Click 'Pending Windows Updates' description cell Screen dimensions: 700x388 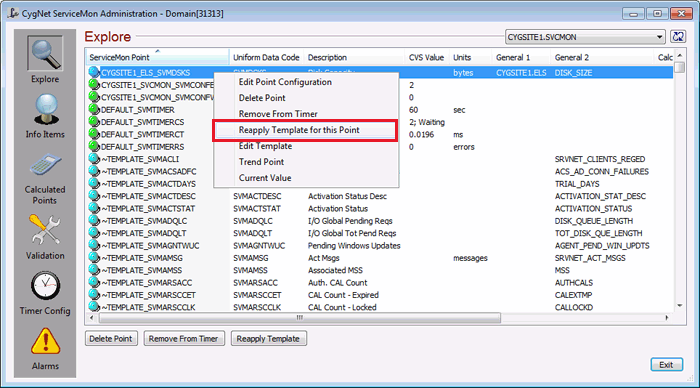pos(354,246)
